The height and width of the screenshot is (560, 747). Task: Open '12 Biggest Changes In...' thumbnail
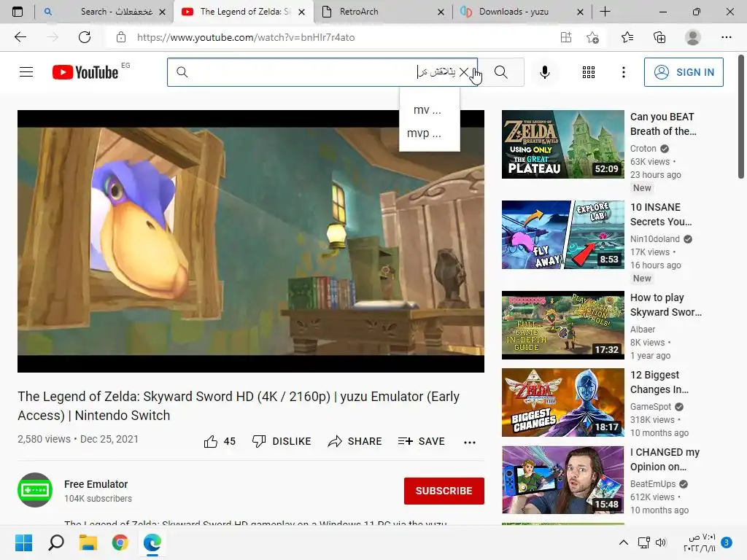pos(562,402)
